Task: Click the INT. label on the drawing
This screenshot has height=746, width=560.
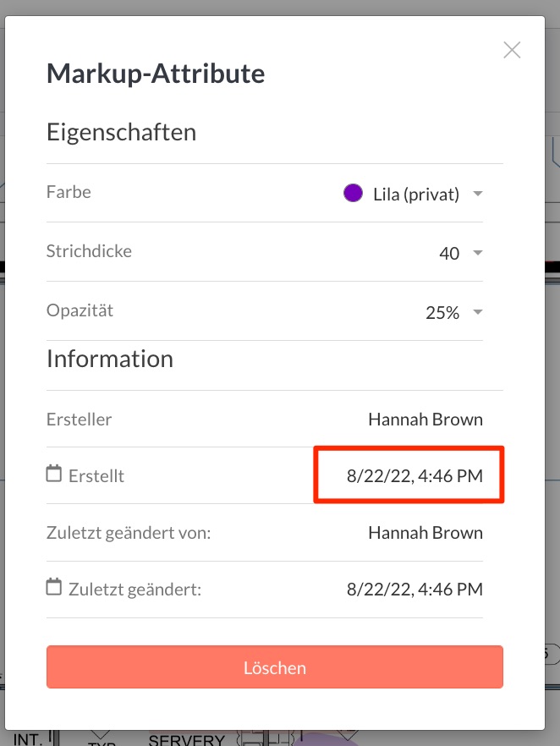Action: tap(23, 736)
